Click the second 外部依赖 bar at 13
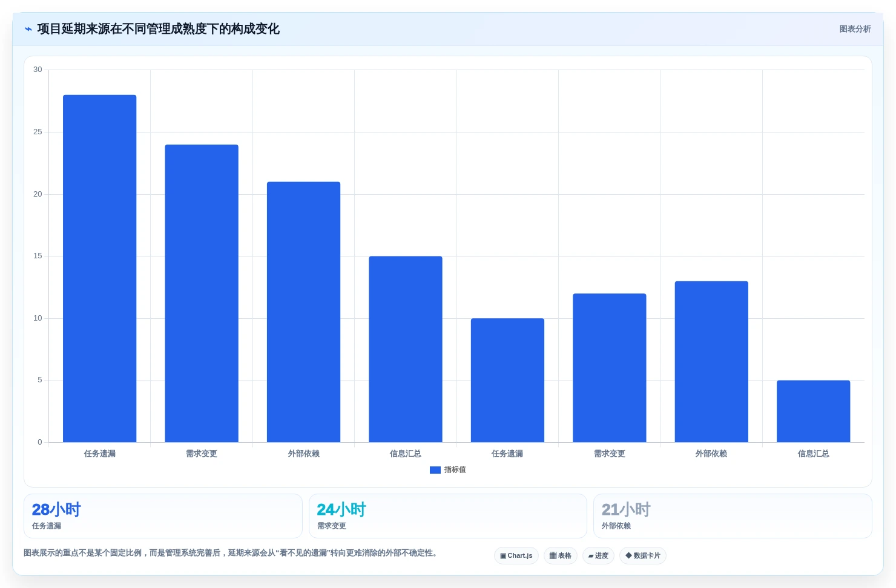The image size is (896, 588). tap(711, 362)
